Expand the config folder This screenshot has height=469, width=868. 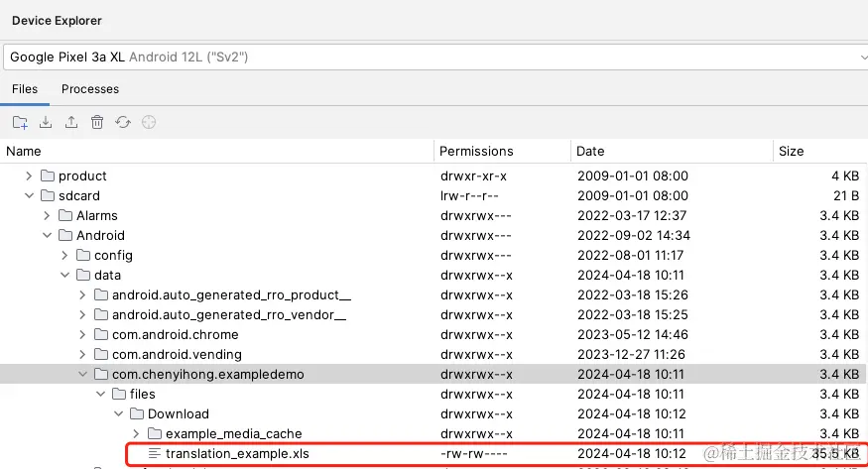click(x=64, y=256)
